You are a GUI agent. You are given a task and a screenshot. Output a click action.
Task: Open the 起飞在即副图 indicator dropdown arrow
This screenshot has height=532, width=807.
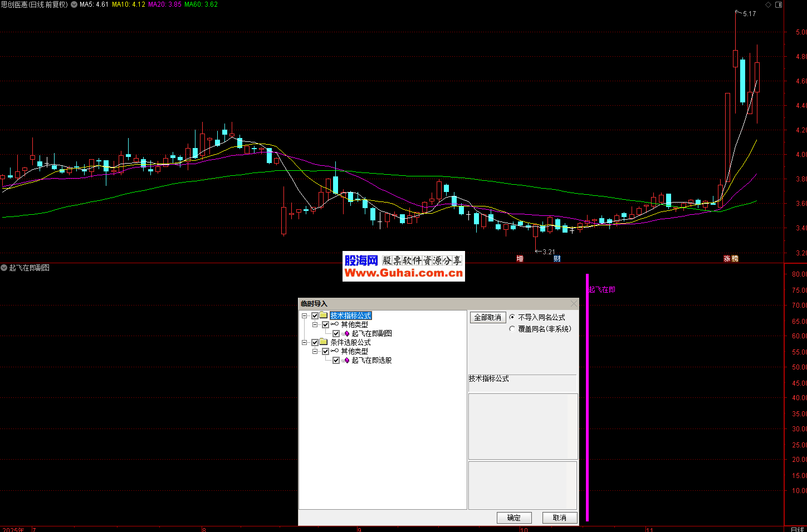(4, 268)
